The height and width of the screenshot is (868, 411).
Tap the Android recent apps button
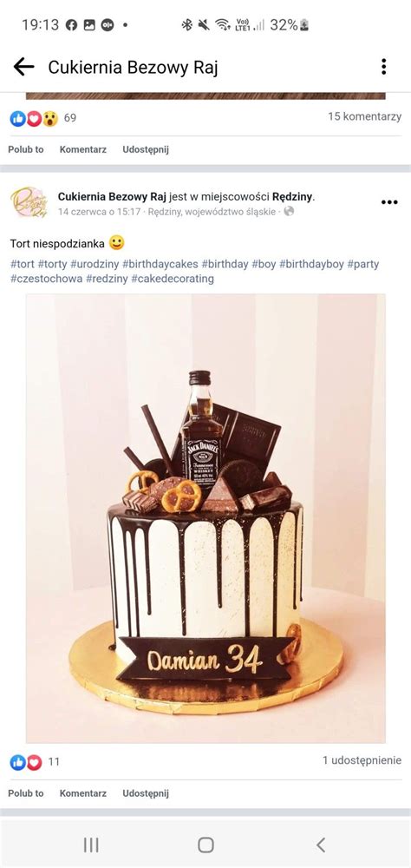[91, 845]
